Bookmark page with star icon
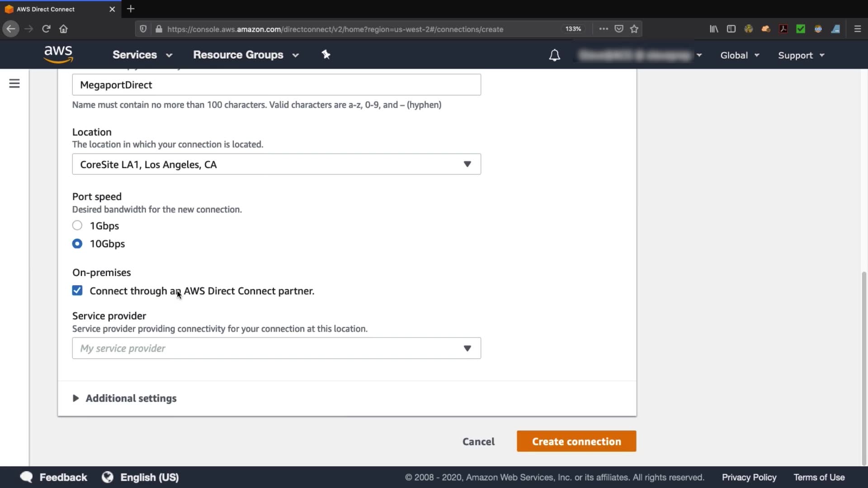The width and height of the screenshot is (868, 488). [634, 29]
